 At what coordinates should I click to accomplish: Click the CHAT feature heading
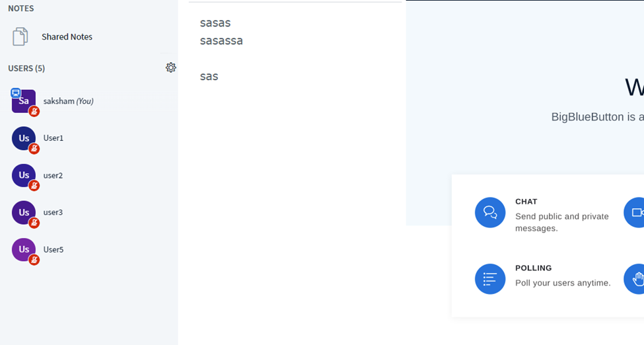tap(526, 202)
